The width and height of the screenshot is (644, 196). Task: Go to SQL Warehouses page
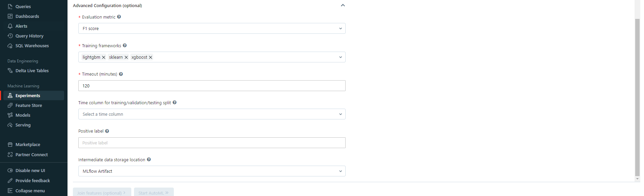coord(32,46)
